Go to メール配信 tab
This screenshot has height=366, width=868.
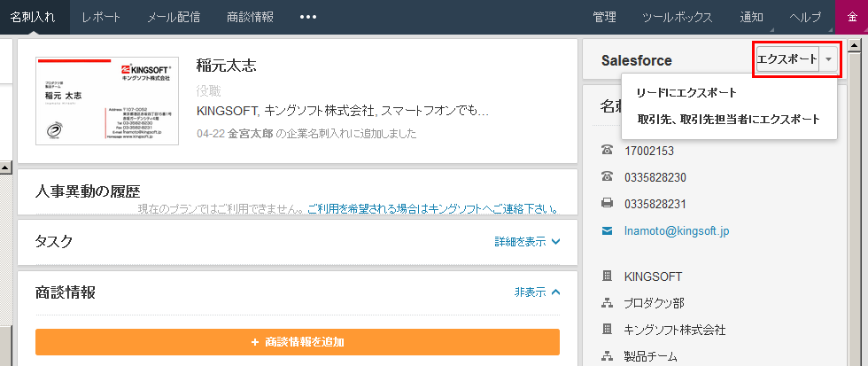[x=174, y=17]
